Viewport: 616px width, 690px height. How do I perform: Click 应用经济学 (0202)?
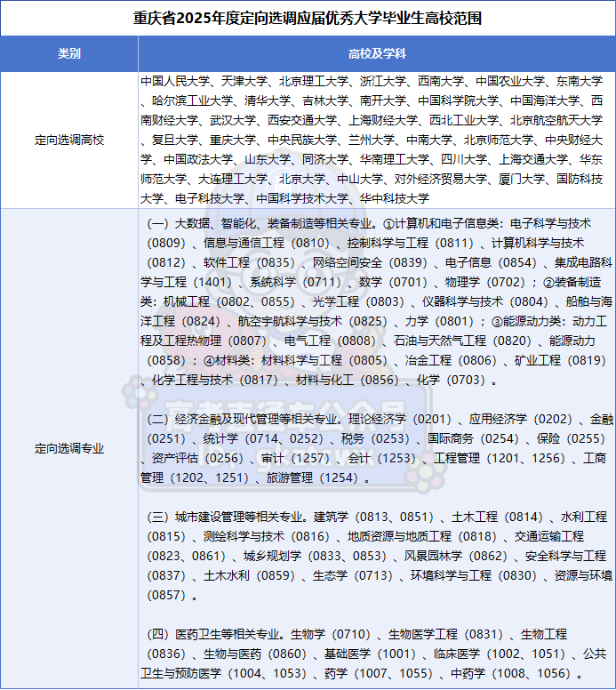click(521, 419)
